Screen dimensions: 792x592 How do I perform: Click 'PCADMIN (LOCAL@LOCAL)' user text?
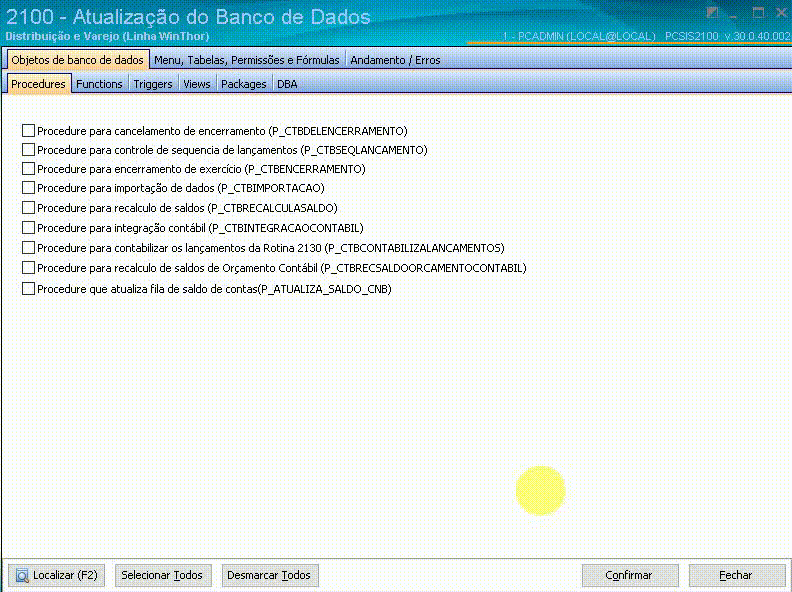[586, 36]
